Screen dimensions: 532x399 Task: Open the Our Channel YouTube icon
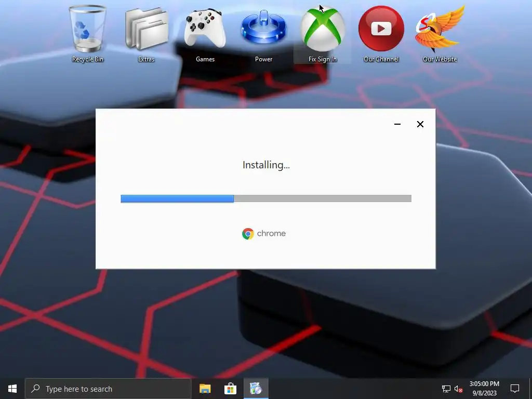[x=381, y=34]
